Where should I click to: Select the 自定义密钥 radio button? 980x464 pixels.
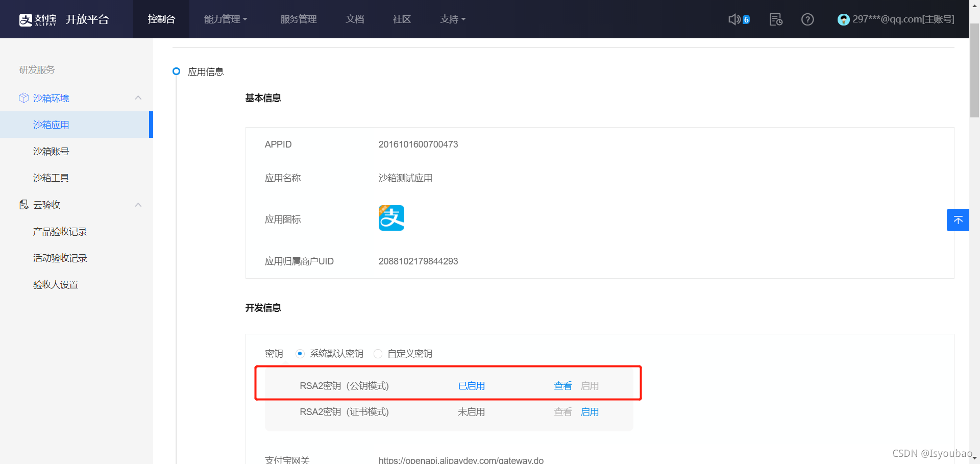pos(378,353)
